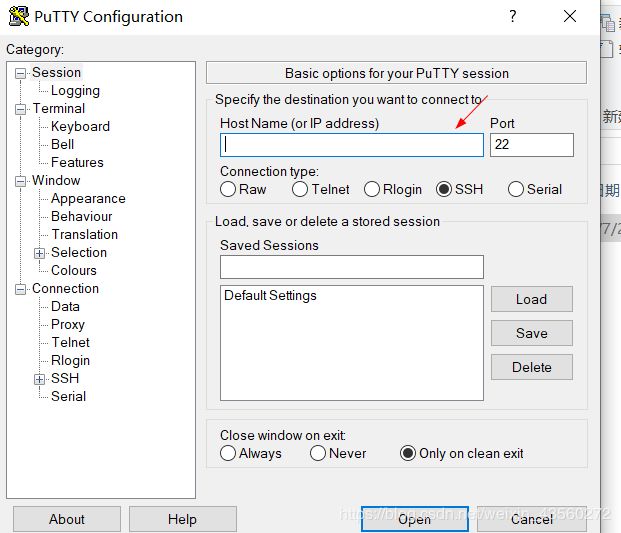Click the Port field showing 22
This screenshot has width=621, height=533.
coord(531,145)
